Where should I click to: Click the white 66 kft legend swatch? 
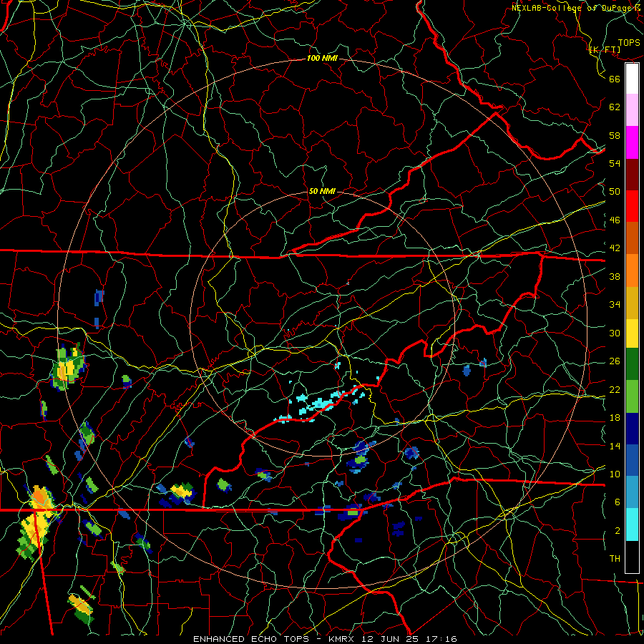pos(632,79)
